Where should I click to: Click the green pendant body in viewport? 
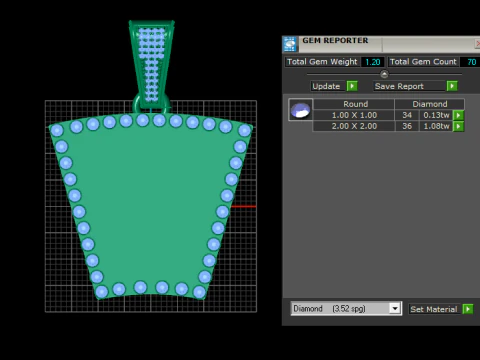[x=151, y=207]
